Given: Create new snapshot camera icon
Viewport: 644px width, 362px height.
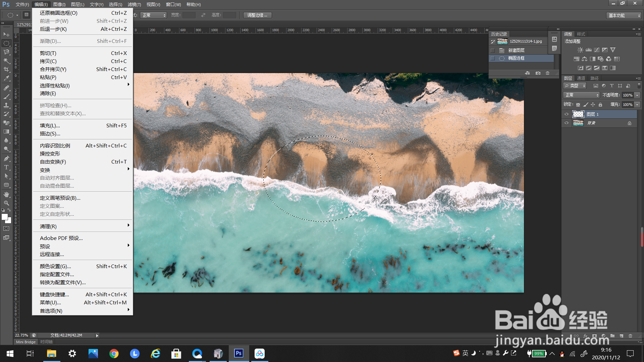Looking at the screenshot, I should coord(538,73).
